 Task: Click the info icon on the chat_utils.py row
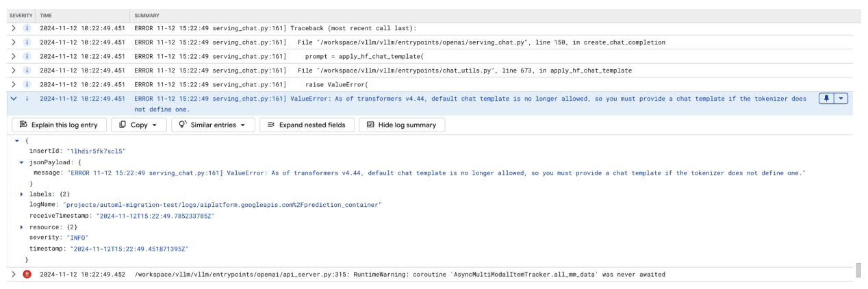(28, 71)
